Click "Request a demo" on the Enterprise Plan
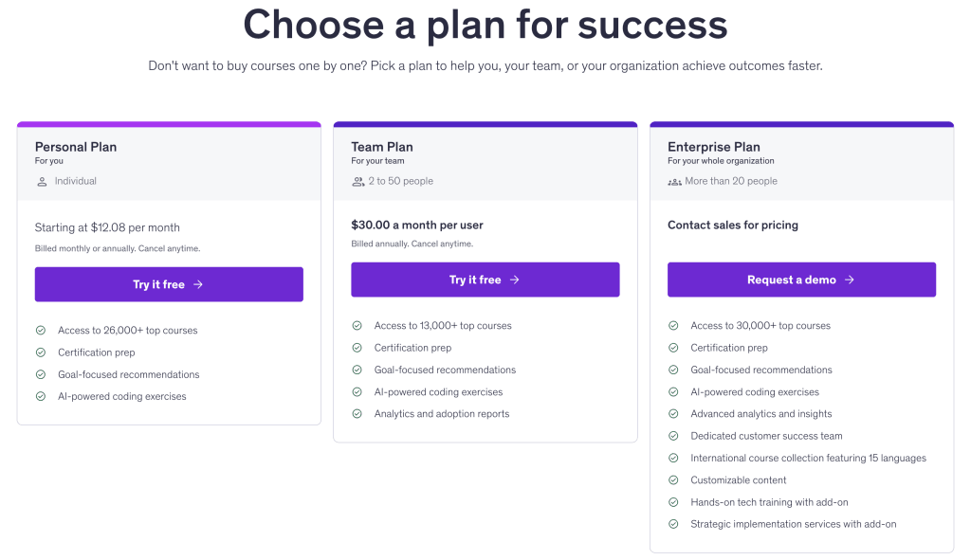The image size is (971, 560). point(801,280)
